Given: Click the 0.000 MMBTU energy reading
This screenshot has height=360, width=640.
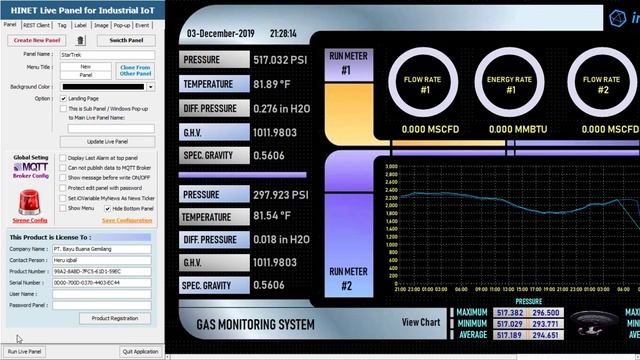Looking at the screenshot, I should [518, 129].
